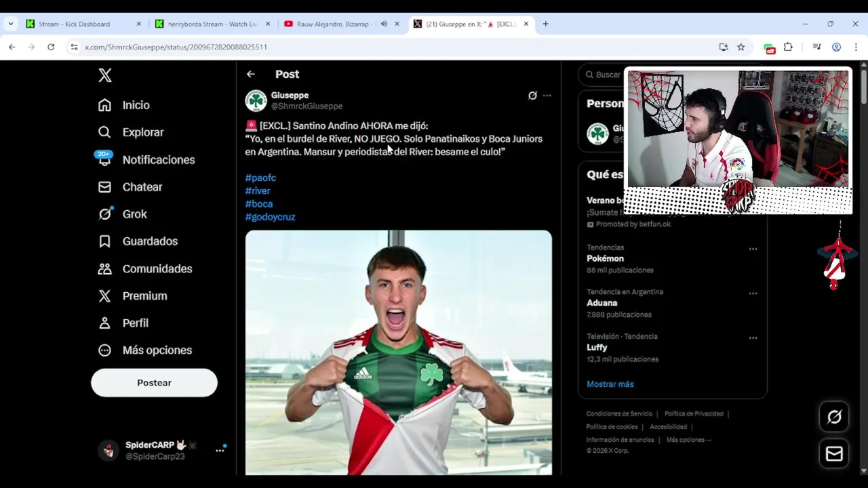Image resolution: width=868 pixels, height=488 pixels.
Task: Bookmark this page with star icon
Action: point(741,47)
